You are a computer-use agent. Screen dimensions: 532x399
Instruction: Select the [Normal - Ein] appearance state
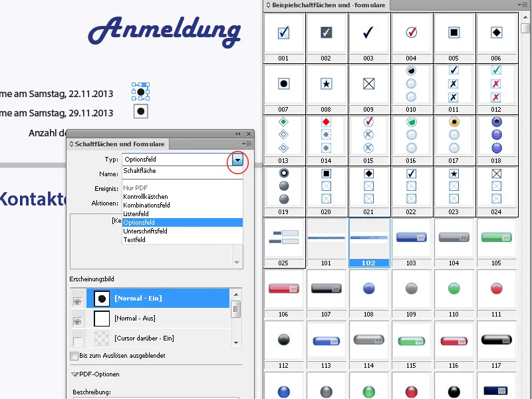(x=158, y=299)
